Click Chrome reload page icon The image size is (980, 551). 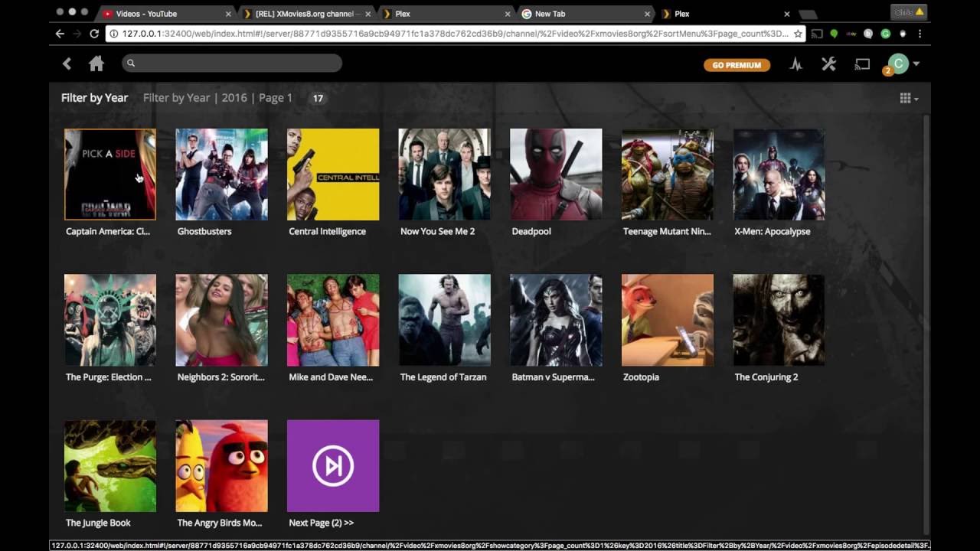point(94,34)
